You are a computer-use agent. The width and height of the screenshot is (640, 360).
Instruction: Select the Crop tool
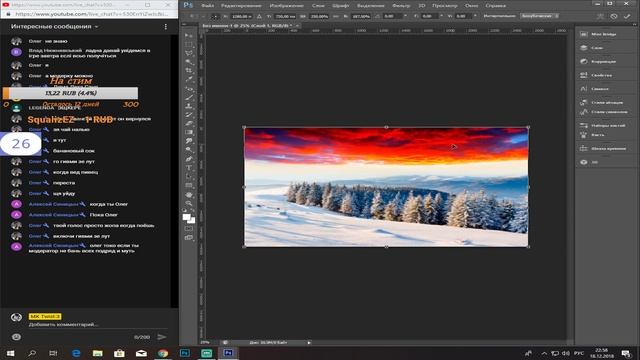189,71
